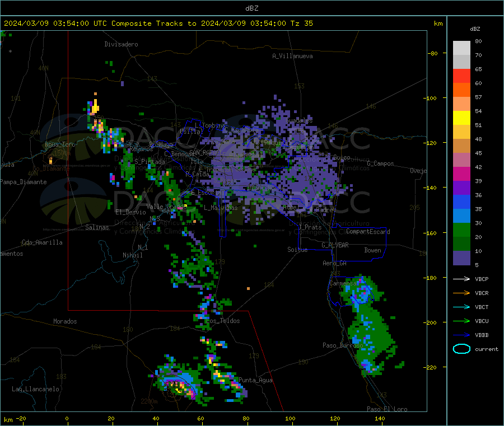Viewport: 504px width, 426px height.
Task: Click the 'El_Desvio' map label
Action: (x=130, y=212)
